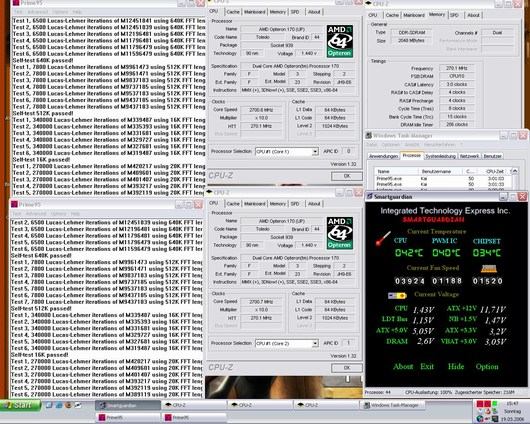Open About in Smartguardian
The width and height of the screenshot is (530, 424).
[x=403, y=367]
